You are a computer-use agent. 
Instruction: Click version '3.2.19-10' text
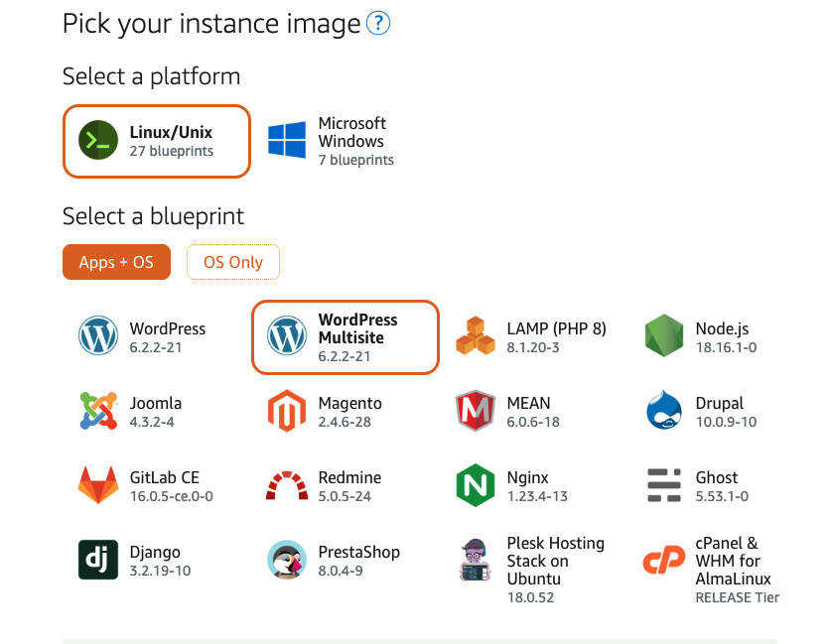(160, 571)
